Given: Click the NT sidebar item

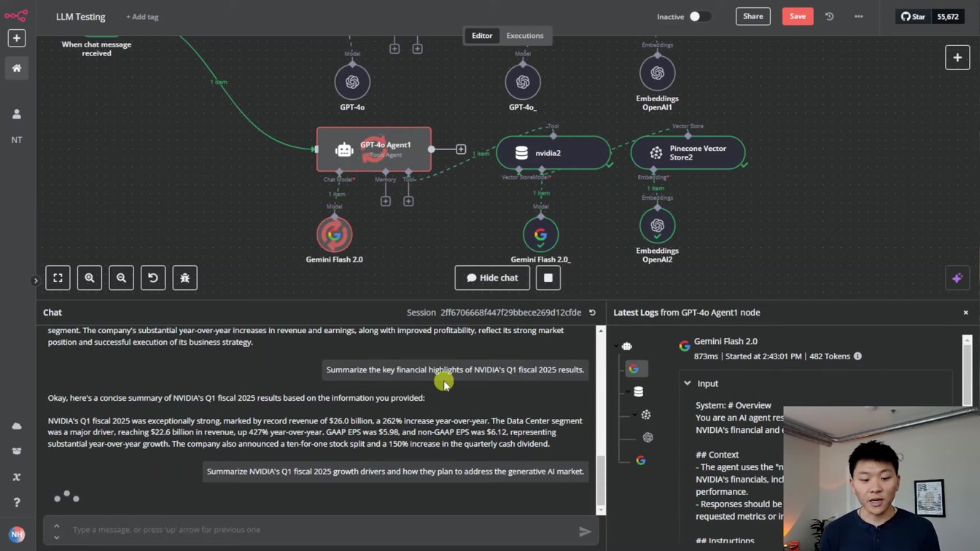Looking at the screenshot, I should pos(16,139).
